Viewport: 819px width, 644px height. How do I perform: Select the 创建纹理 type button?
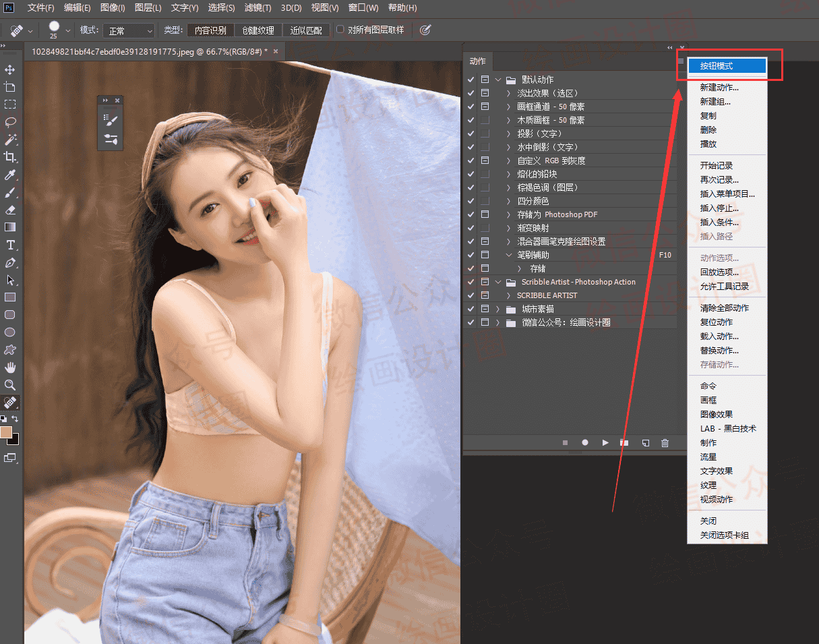point(258,30)
